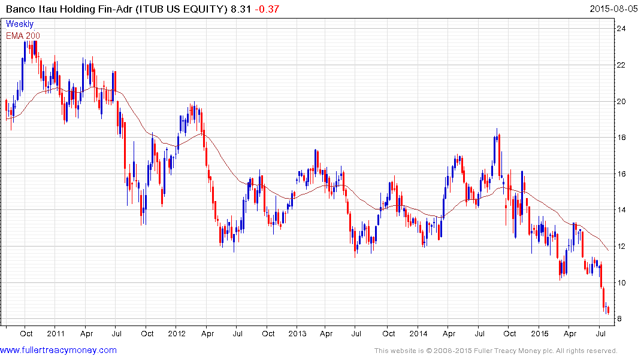Select the last price value 8.31
The width and height of the screenshot is (644, 359).
click(x=241, y=9)
